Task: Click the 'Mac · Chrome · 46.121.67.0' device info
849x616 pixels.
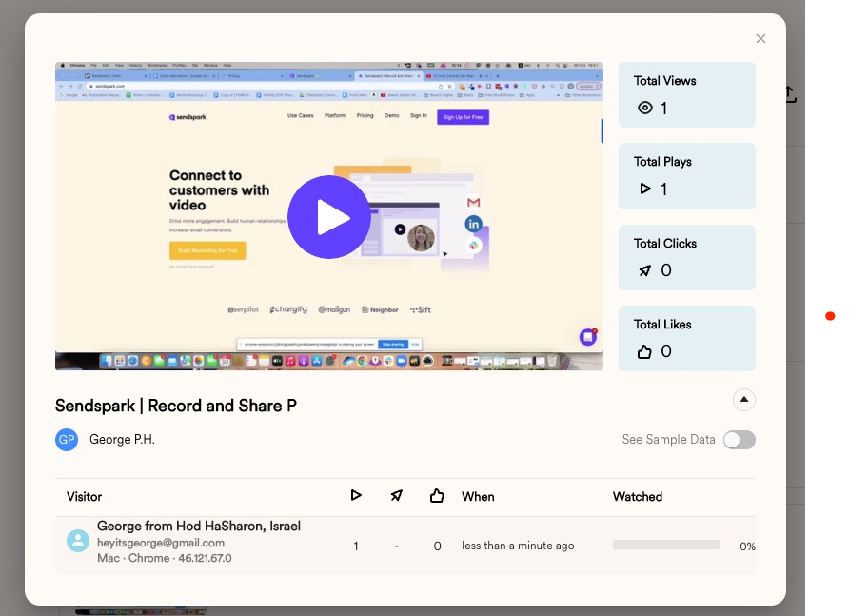Action: [164, 558]
